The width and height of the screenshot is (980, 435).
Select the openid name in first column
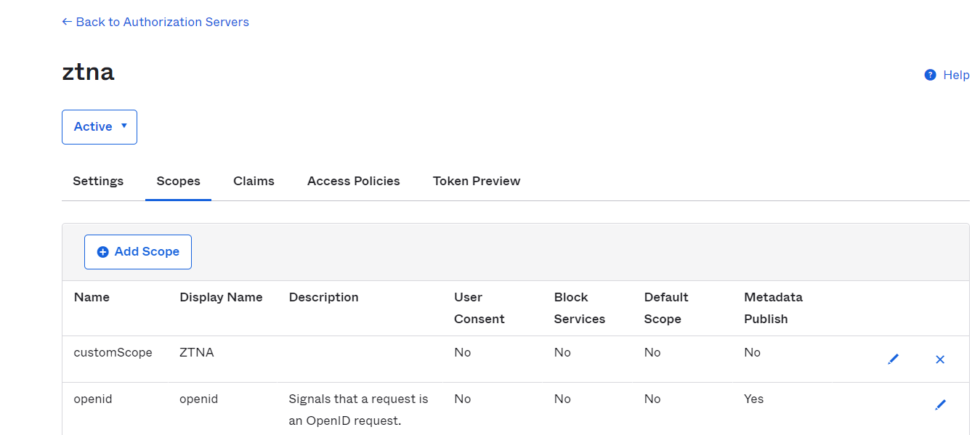pos(93,399)
